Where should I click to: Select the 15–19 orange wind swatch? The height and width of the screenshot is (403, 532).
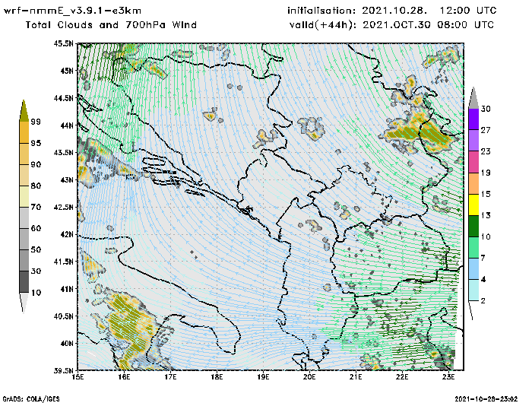[x=473, y=183]
